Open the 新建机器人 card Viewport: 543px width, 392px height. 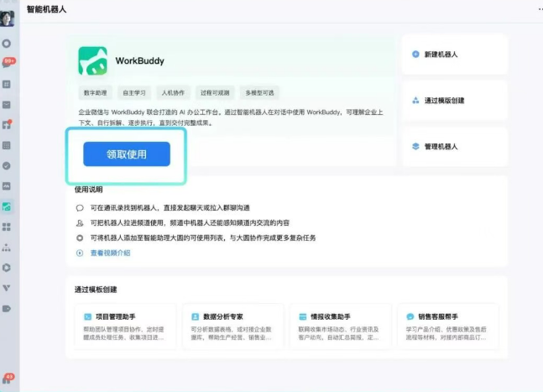pos(455,55)
